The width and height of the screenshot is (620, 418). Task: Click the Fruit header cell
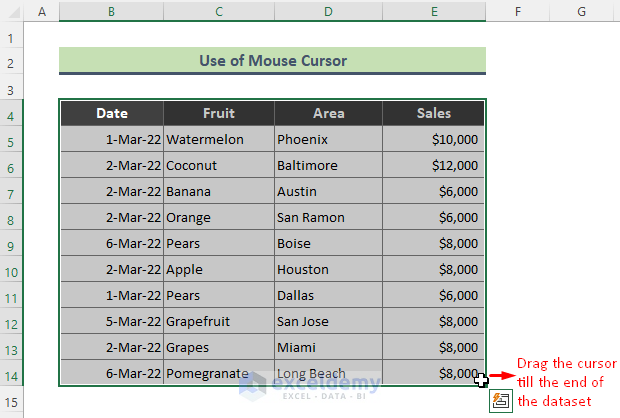click(x=219, y=114)
